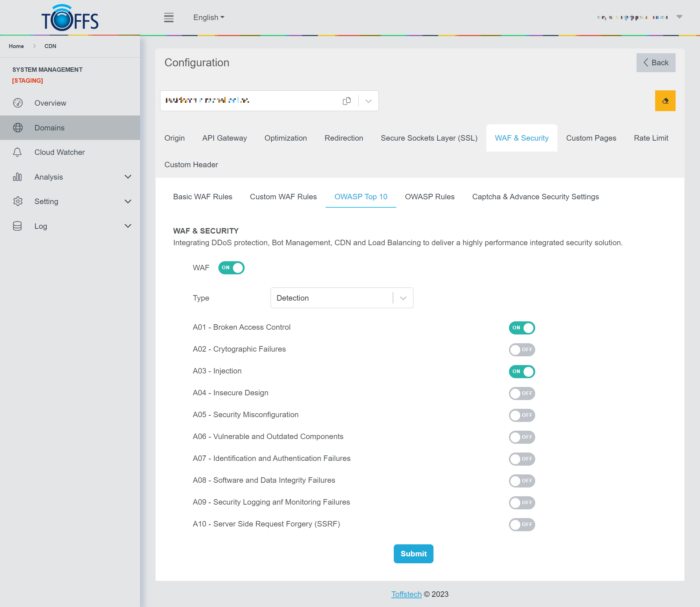Open the Rate Limit tab
The width and height of the screenshot is (700, 607).
pos(651,138)
